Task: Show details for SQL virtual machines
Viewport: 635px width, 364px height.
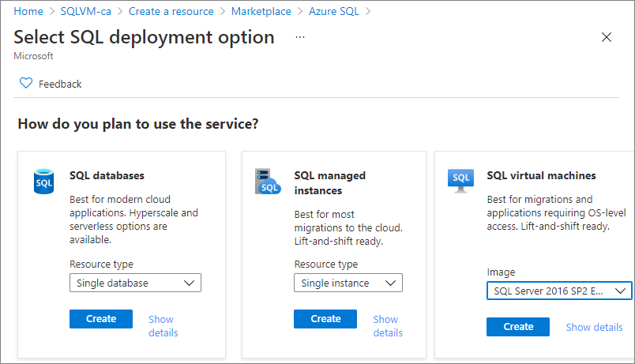Action: 594,327
